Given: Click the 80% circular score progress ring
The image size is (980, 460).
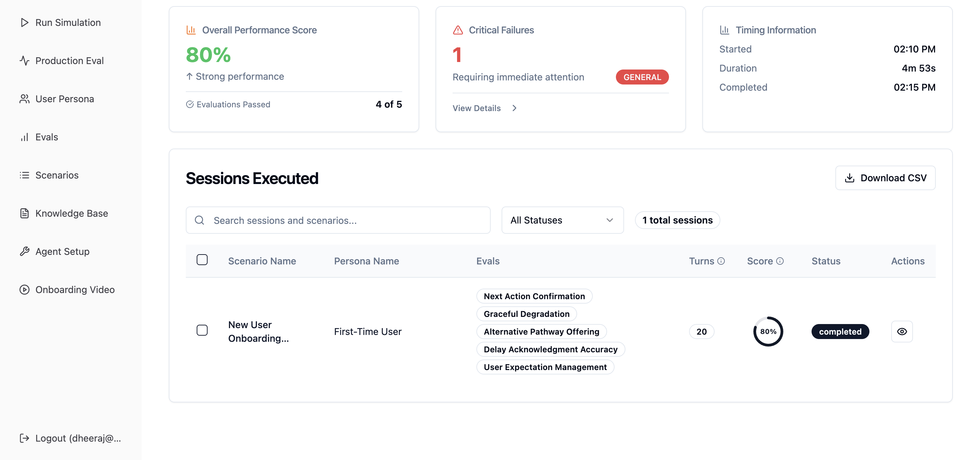Looking at the screenshot, I should tap(768, 331).
